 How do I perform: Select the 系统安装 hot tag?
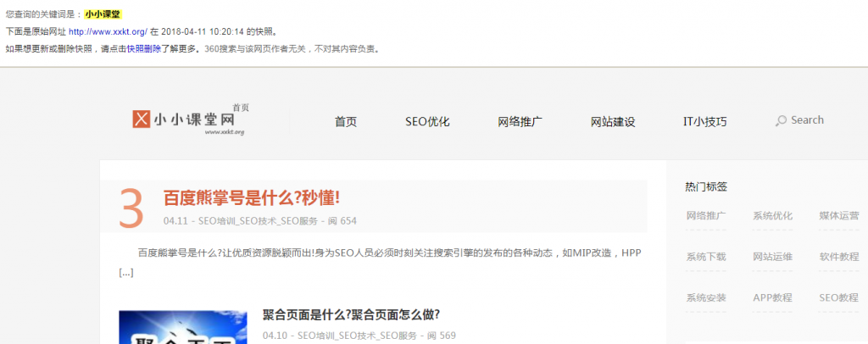pos(706,297)
